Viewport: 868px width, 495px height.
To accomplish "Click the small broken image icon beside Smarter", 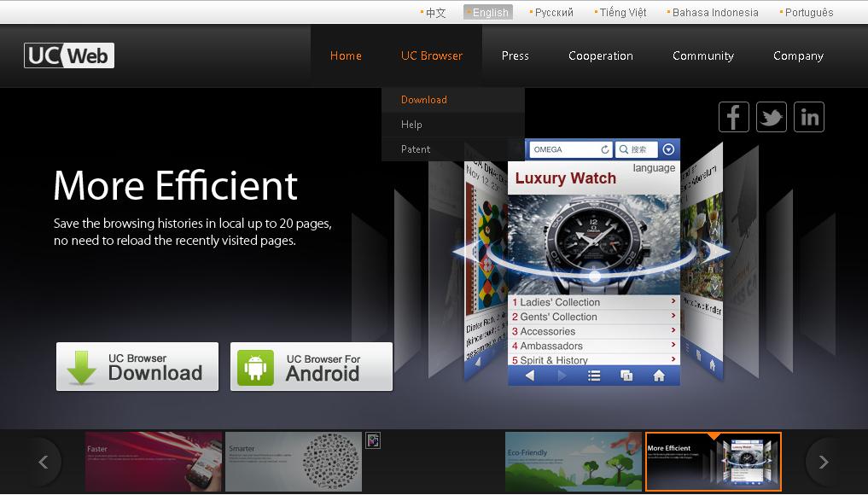I will (373, 440).
